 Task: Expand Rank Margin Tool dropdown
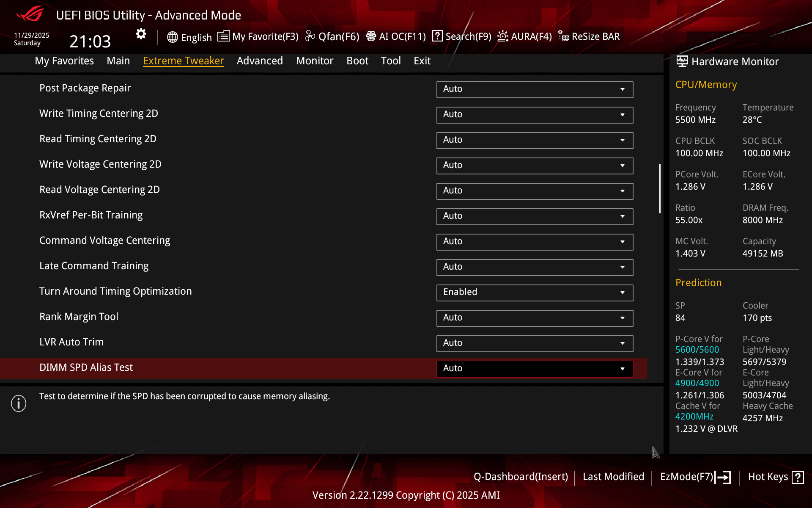click(x=535, y=318)
